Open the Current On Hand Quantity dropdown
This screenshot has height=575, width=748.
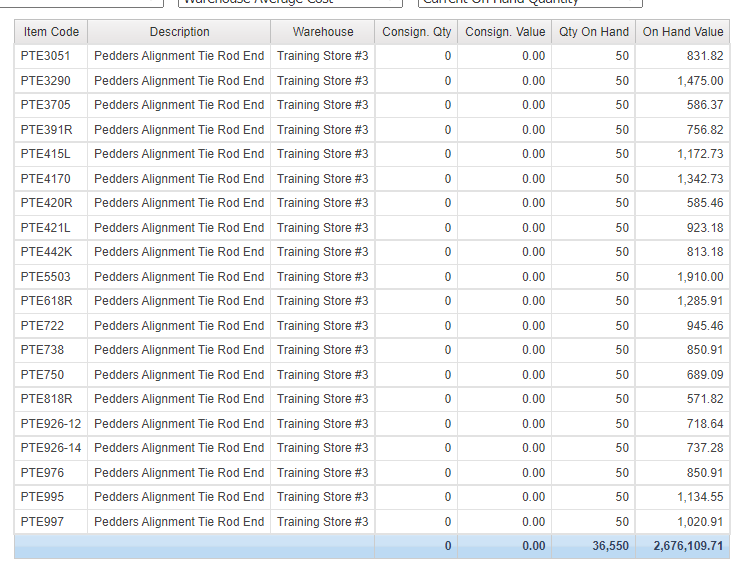tap(530, 2)
